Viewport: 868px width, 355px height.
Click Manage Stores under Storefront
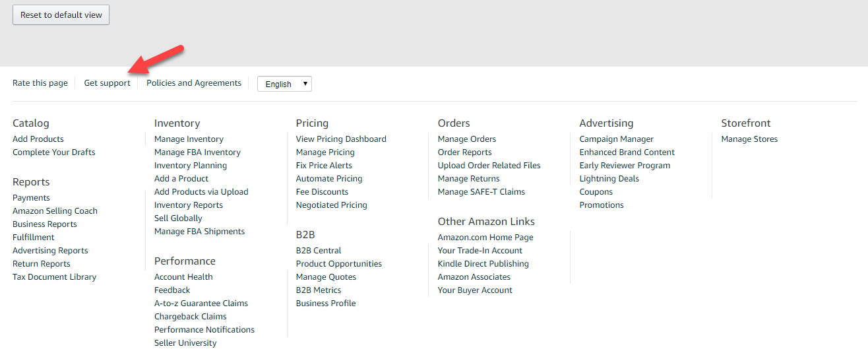(749, 139)
